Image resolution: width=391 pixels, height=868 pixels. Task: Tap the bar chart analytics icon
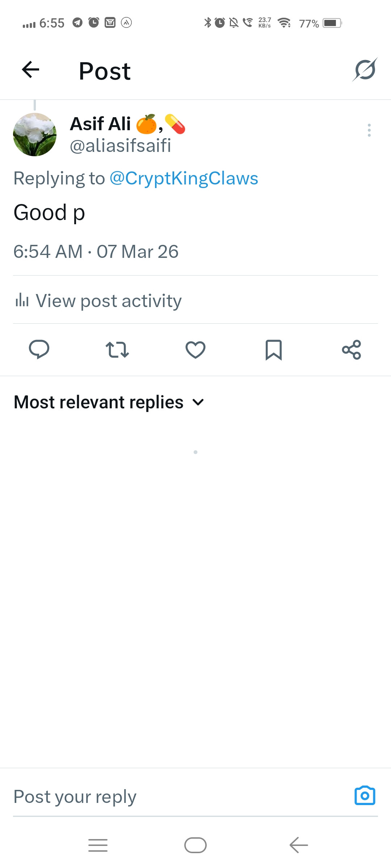(x=22, y=300)
